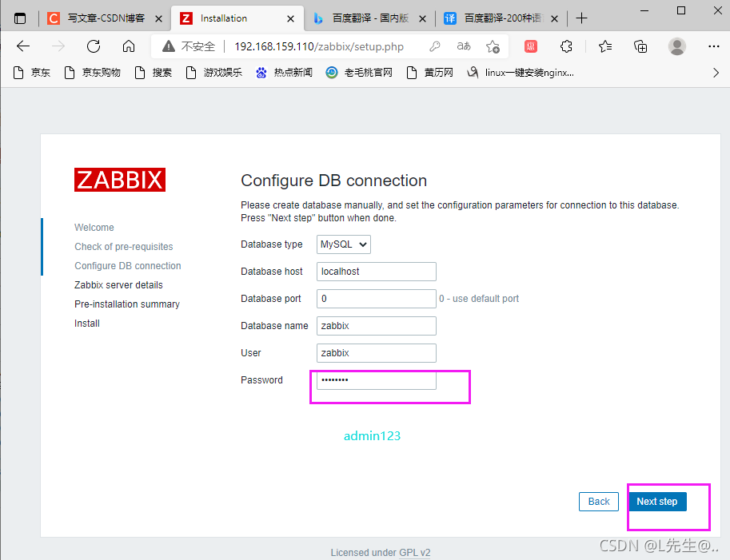
Task: Switch to the Installation tab
Action: (x=237, y=18)
